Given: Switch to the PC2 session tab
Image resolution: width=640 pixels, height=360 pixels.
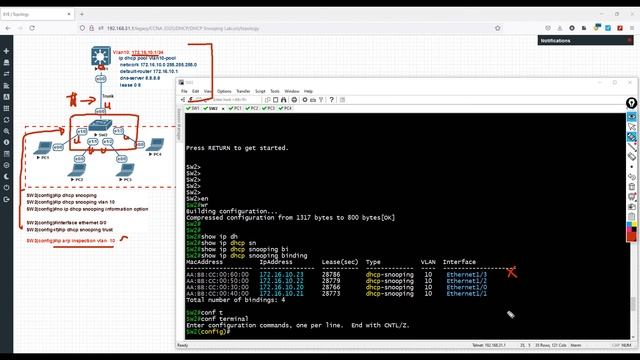Looking at the screenshot, I should (252, 109).
